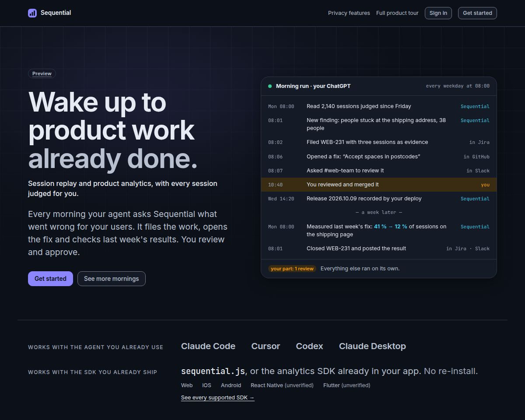This screenshot has height=420, width=525.
Task: Click the Flutter (unverified) label
Action: [346, 385]
